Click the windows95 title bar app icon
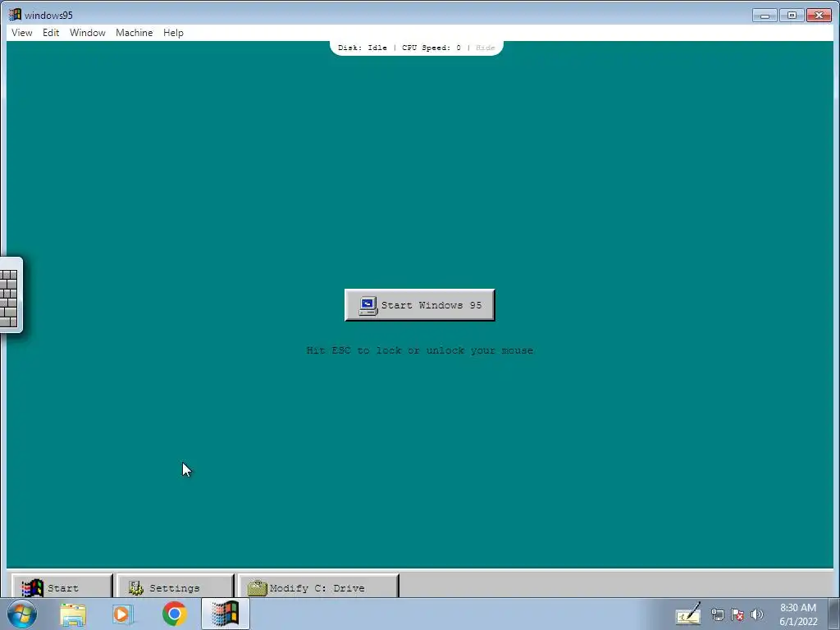This screenshot has height=630, width=840. click(15, 15)
